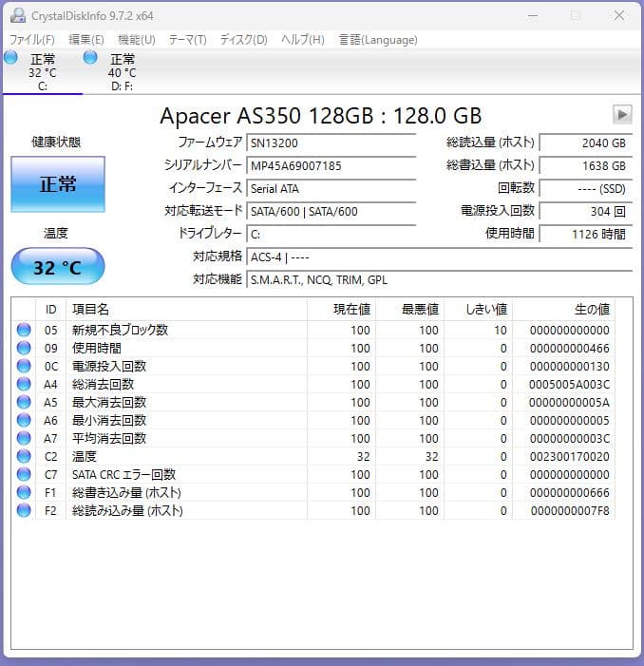Viewport: 644px width, 666px height.
Task: Click the blue status orb for row F2
Action: [x=24, y=510]
